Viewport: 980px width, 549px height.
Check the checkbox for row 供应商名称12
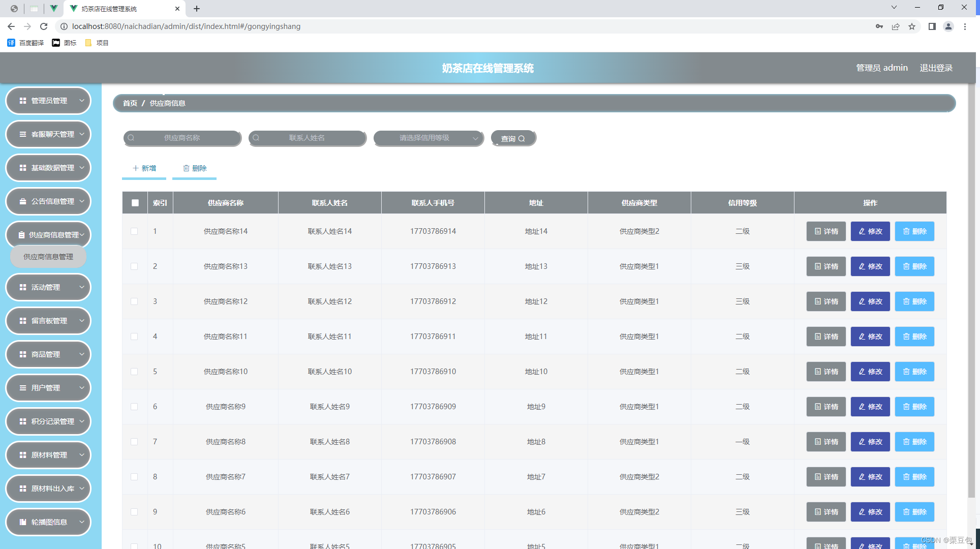134,301
